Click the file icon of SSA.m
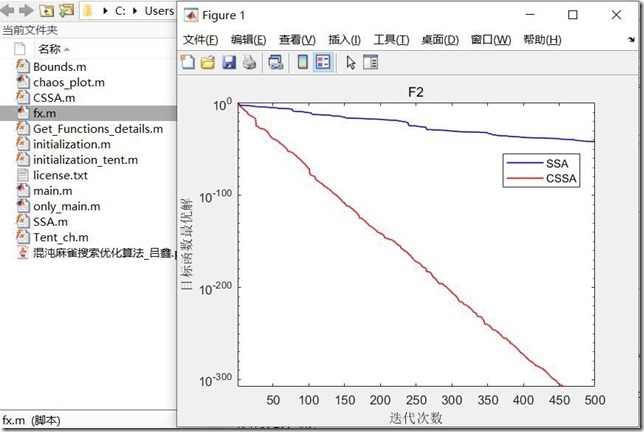Viewport: 644px width, 432px height. (23, 221)
